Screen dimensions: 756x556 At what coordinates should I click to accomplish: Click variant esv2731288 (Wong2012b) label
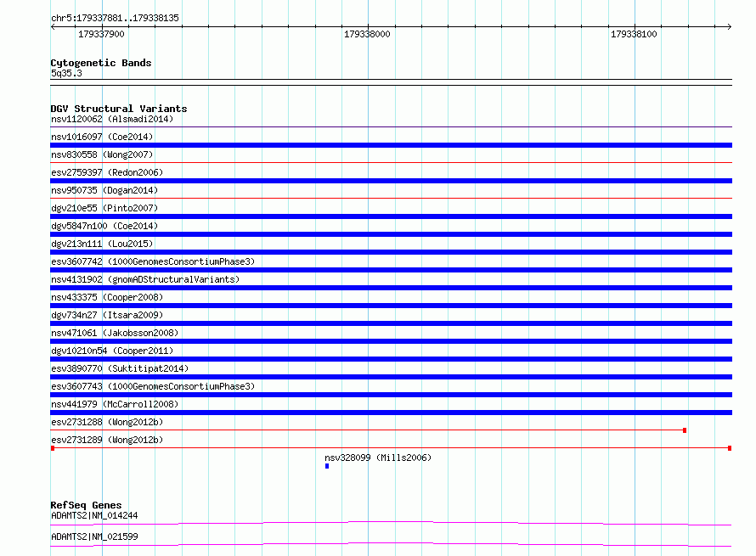(107, 422)
